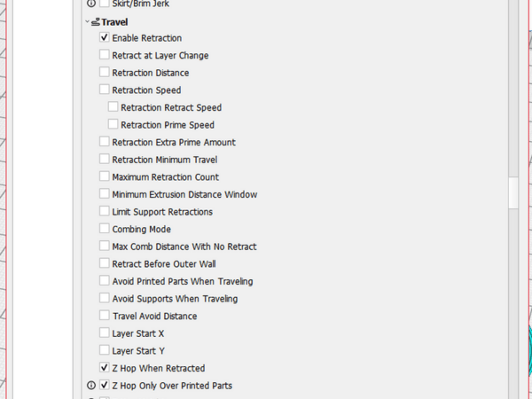Image resolution: width=532 pixels, height=399 pixels.
Task: Enable Retraction Prime Speed checkbox
Action: point(113,125)
